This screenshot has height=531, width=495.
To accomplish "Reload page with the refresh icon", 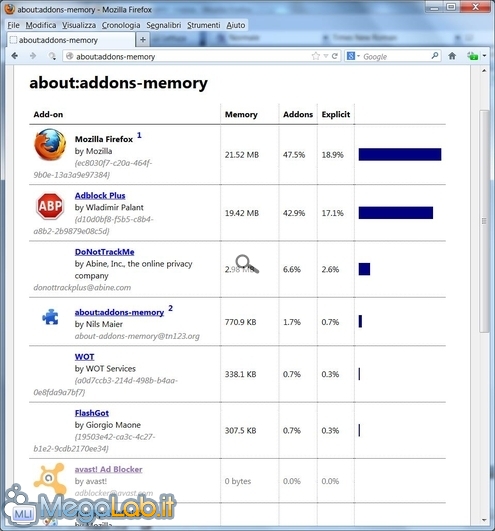I will coord(335,56).
